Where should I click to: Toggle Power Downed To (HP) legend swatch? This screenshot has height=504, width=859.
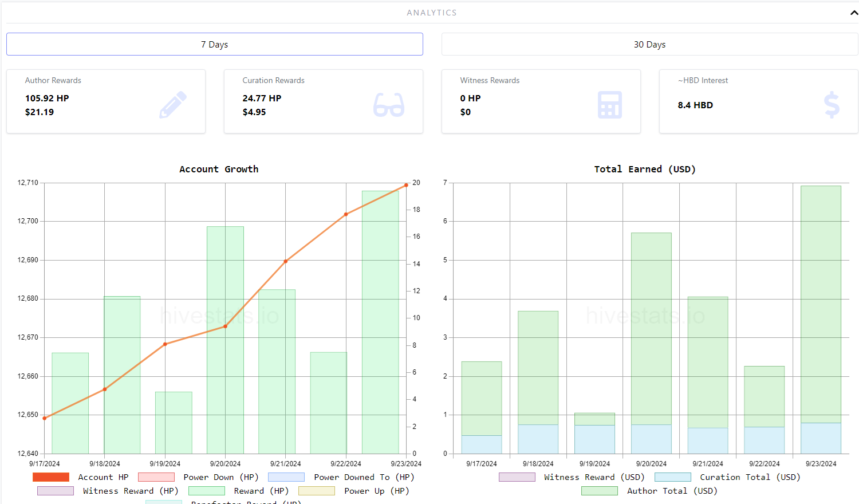[286, 477]
